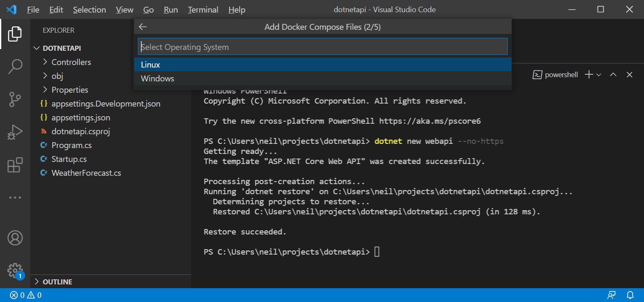Expand the Properties folder
This screenshot has height=302, width=644.
click(x=70, y=90)
